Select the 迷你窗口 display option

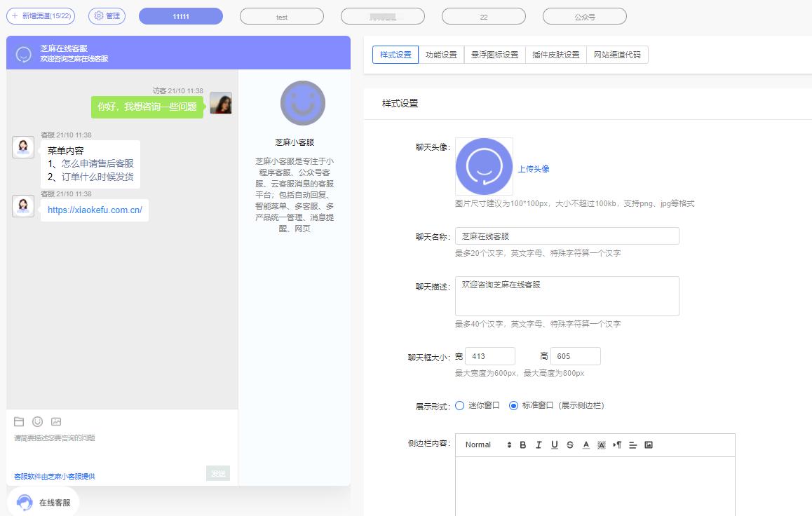[460, 405]
